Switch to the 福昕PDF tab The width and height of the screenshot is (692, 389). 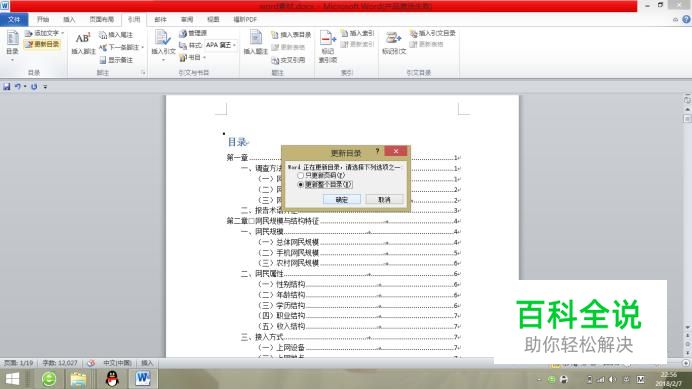pos(245,19)
